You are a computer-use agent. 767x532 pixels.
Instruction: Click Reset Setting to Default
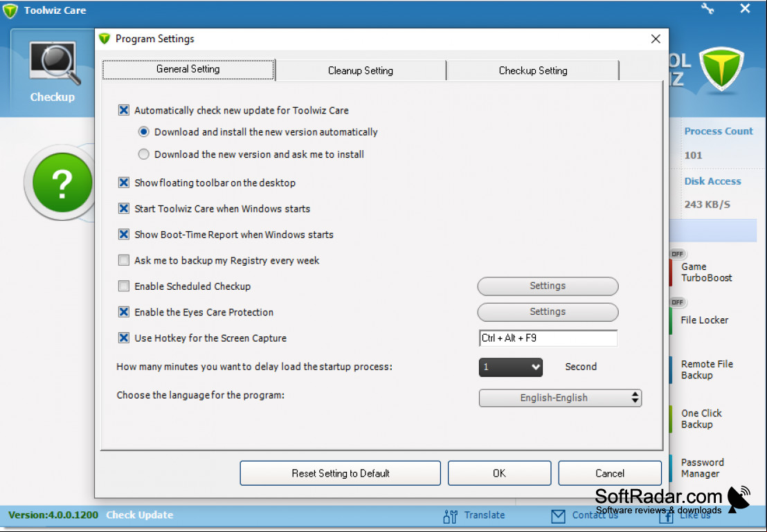(341, 473)
